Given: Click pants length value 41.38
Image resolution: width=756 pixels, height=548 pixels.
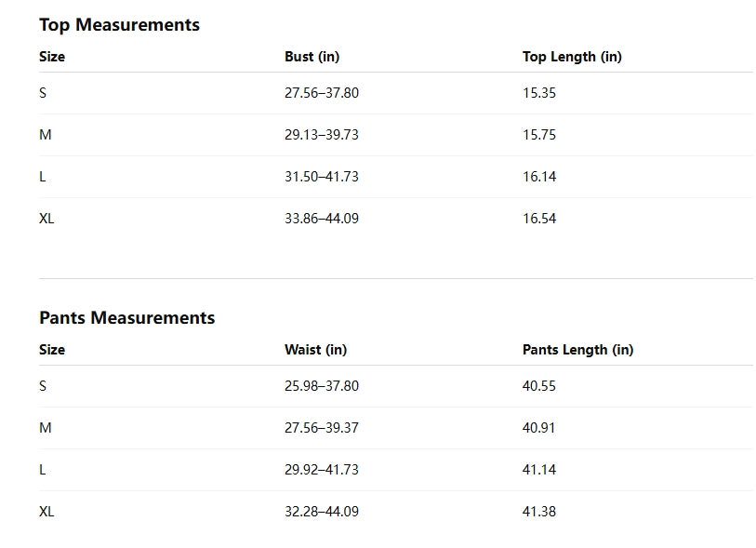Looking at the screenshot, I should 539,512.
